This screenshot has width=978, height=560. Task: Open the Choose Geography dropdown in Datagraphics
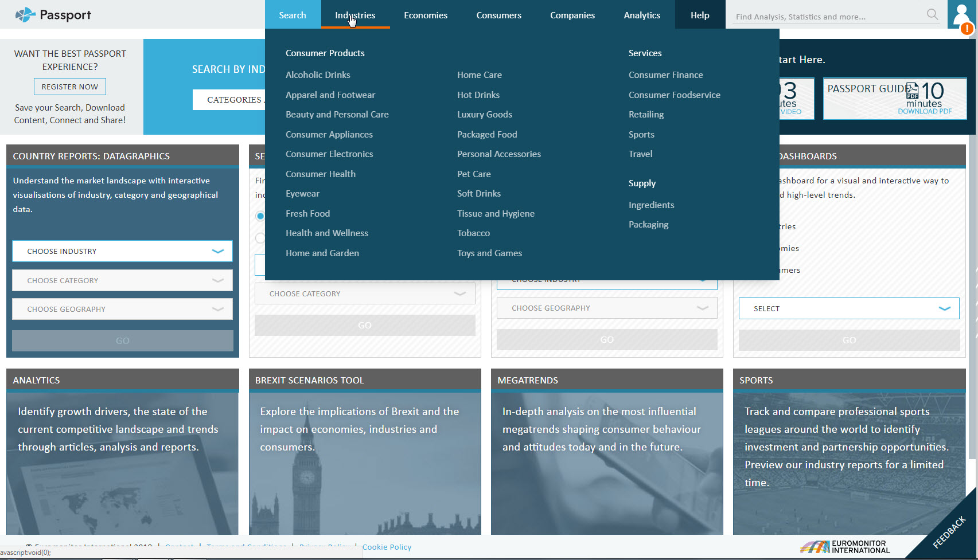[122, 309]
